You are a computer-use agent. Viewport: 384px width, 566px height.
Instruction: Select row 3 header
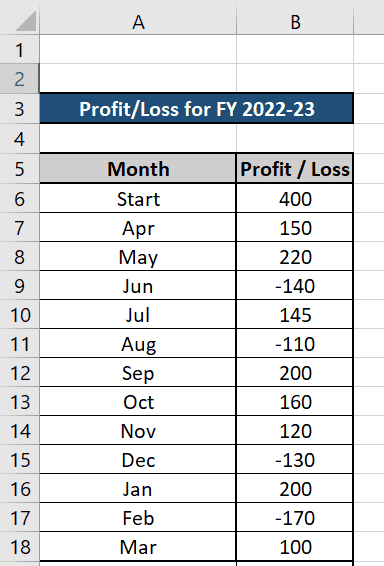click(x=19, y=108)
